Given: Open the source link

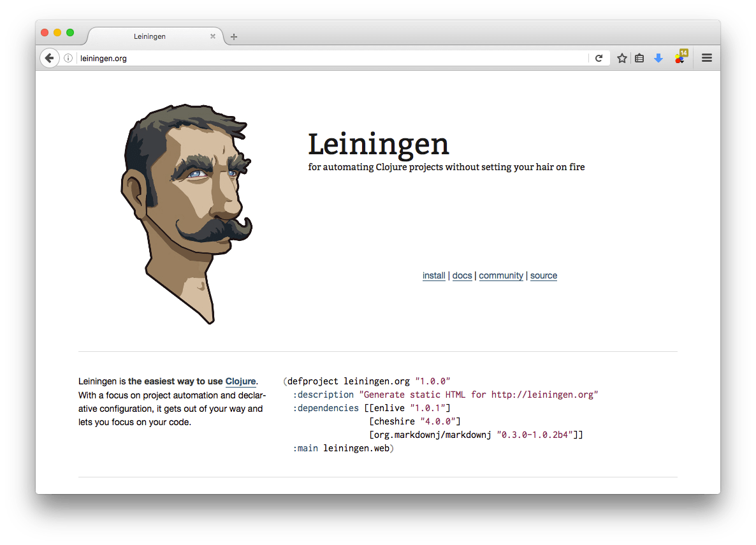Looking at the screenshot, I should click(x=543, y=275).
